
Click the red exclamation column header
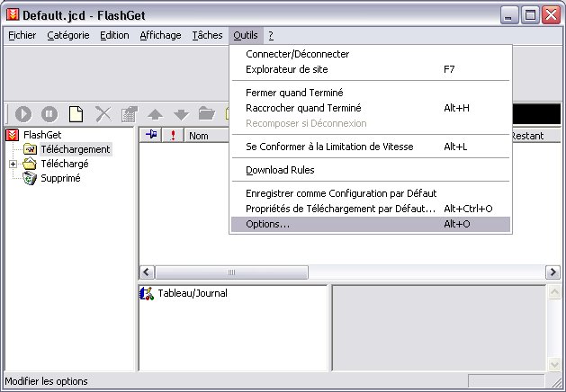point(173,135)
